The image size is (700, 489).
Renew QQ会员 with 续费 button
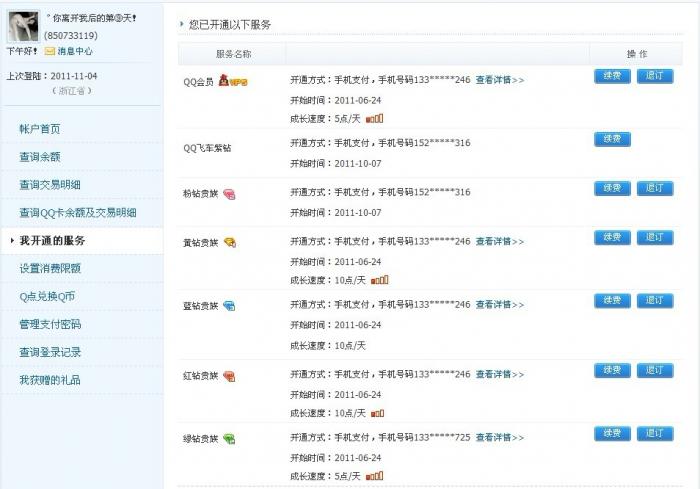tap(612, 76)
